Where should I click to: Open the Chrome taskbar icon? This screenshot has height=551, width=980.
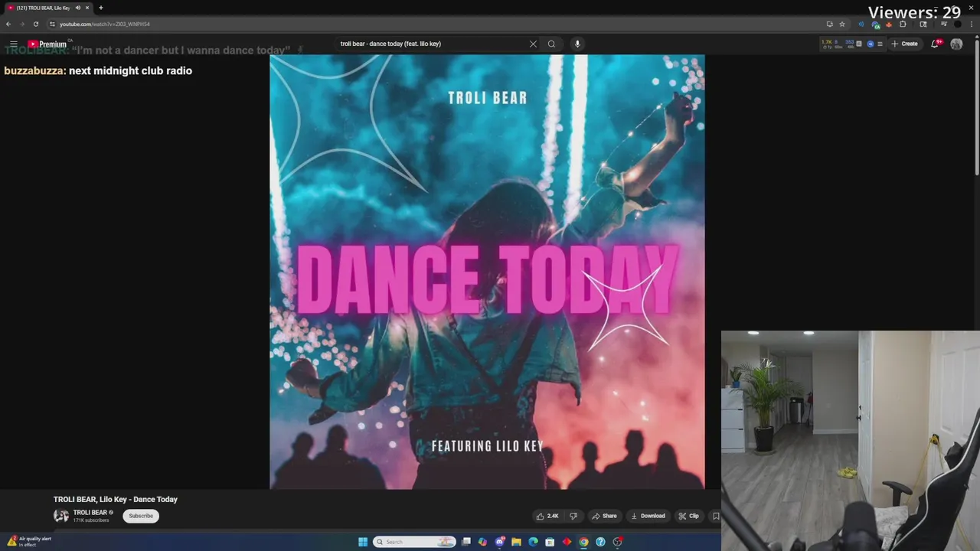coord(583,542)
